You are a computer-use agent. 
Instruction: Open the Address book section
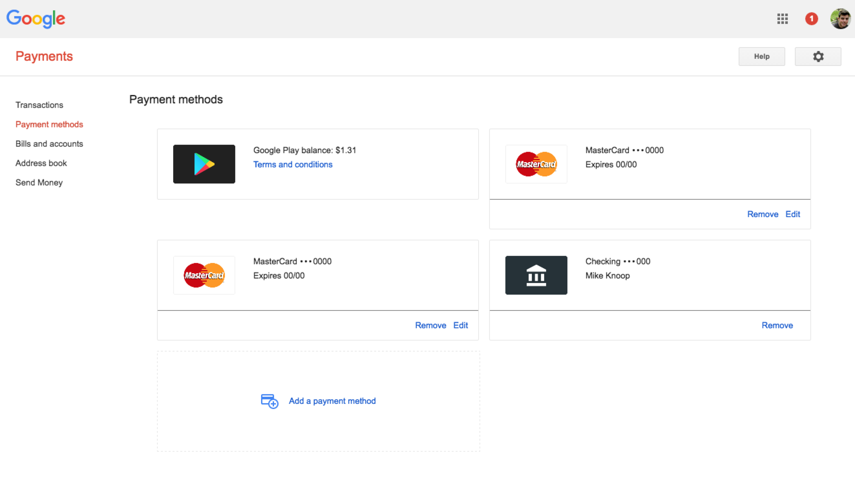(41, 163)
